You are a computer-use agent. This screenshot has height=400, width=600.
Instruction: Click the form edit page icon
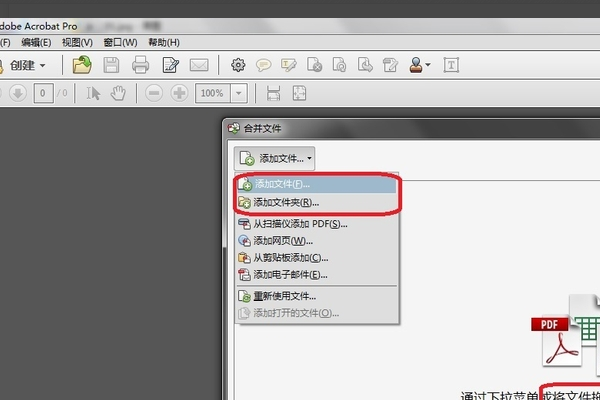point(390,65)
